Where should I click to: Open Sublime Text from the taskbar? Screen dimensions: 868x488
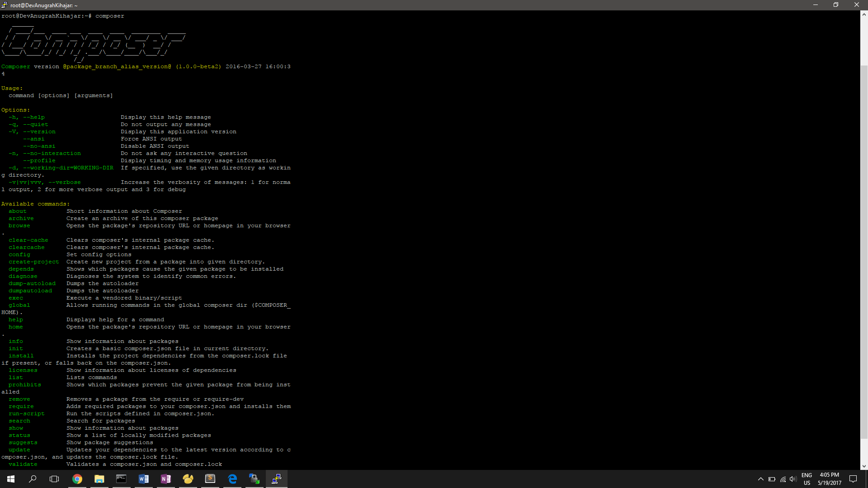pos(210,479)
